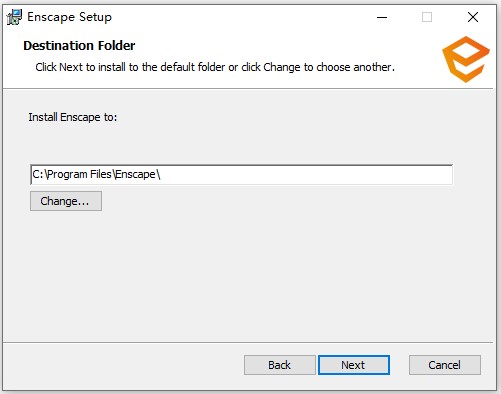Focus the install path text field
The image size is (501, 394).
241,174
